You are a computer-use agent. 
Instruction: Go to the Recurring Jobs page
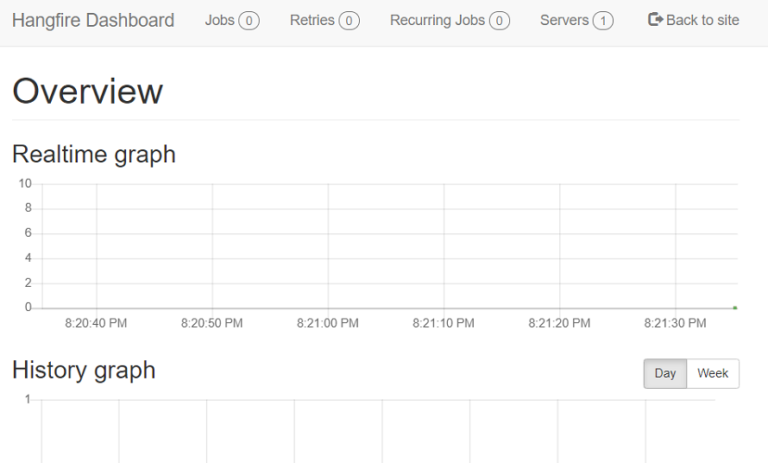437,20
